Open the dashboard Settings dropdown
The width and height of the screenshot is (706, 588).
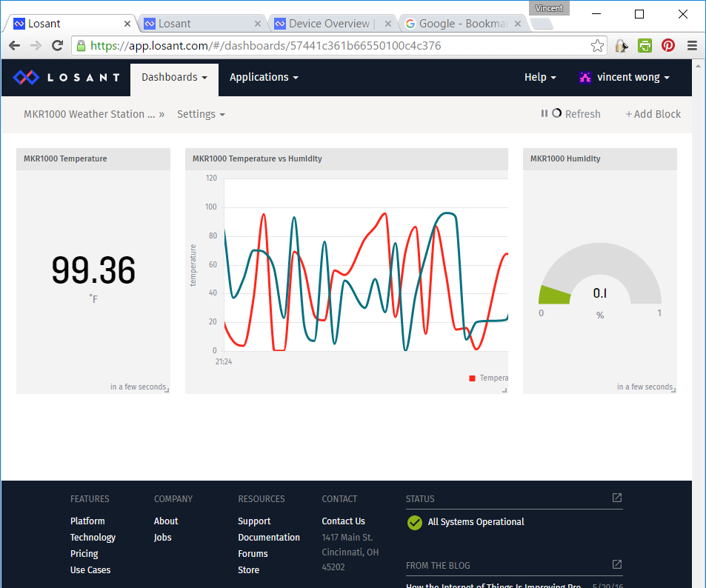(201, 114)
